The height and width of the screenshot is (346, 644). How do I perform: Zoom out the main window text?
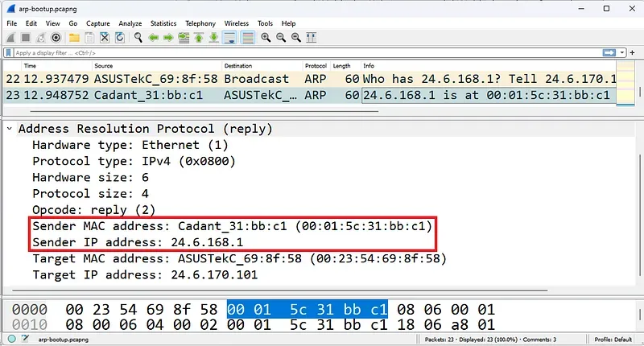pos(281,38)
